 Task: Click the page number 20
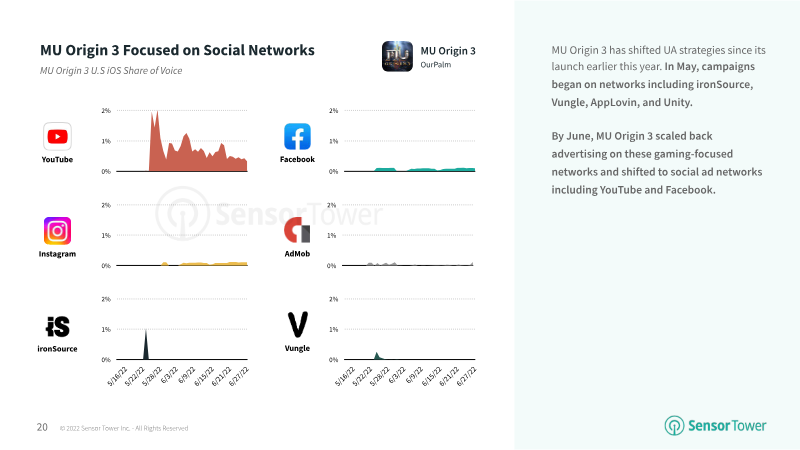42,427
